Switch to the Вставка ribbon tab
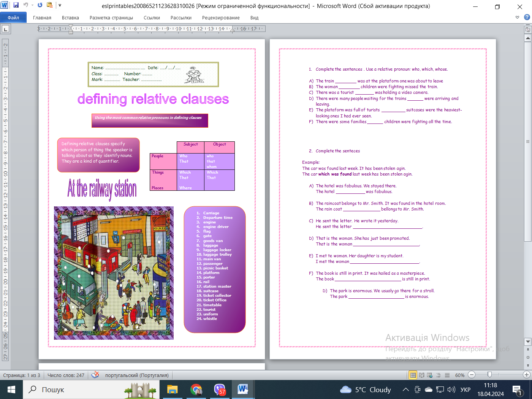 (70, 17)
